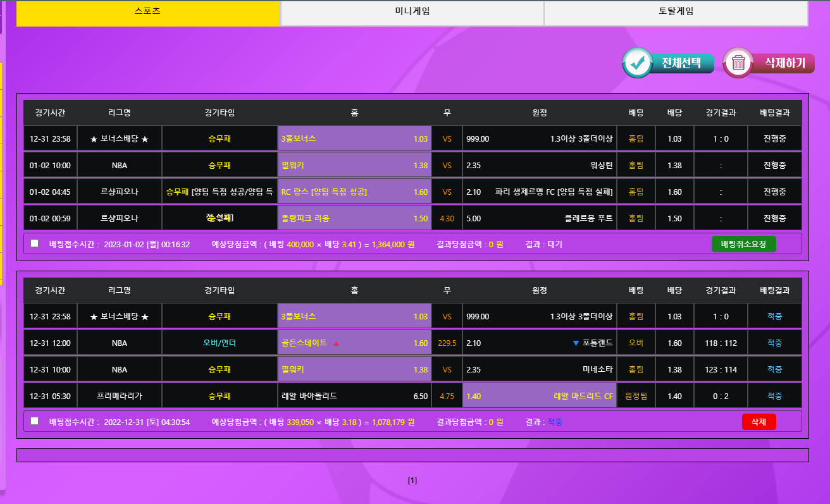Viewport: 830px width, 504px height.
Task: Tick the checkbox for 2023-01-02 bet slip
Action: [35, 243]
